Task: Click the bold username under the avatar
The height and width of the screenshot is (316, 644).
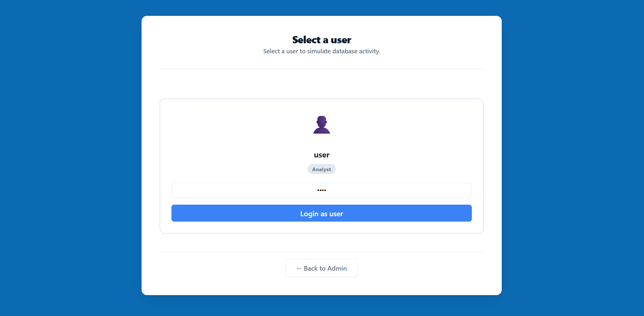Action: pos(321,155)
